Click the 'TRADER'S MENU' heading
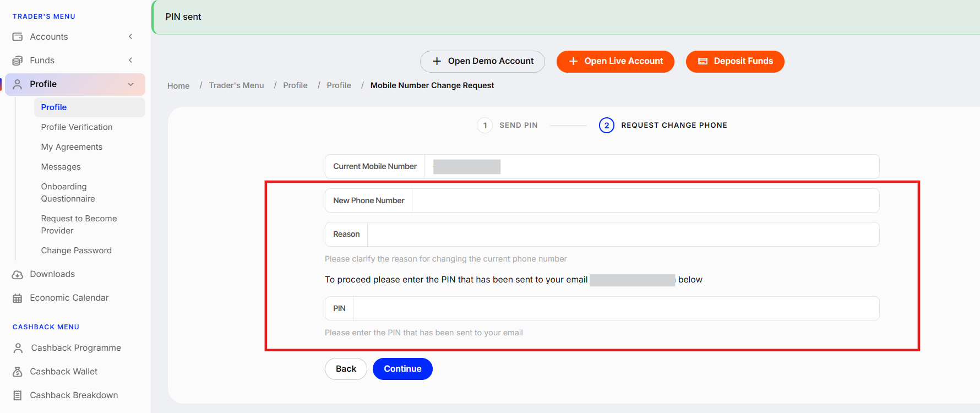Viewport: 980px width, 413px height. 44,17
